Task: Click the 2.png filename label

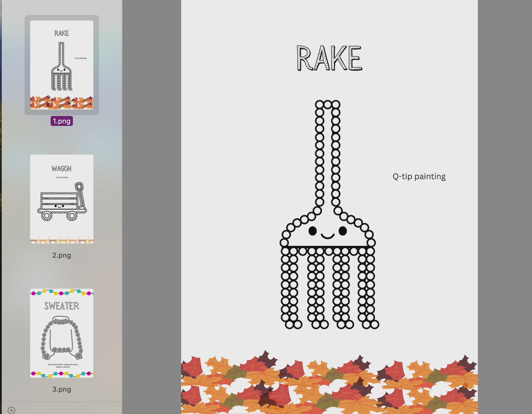Action: tap(61, 255)
